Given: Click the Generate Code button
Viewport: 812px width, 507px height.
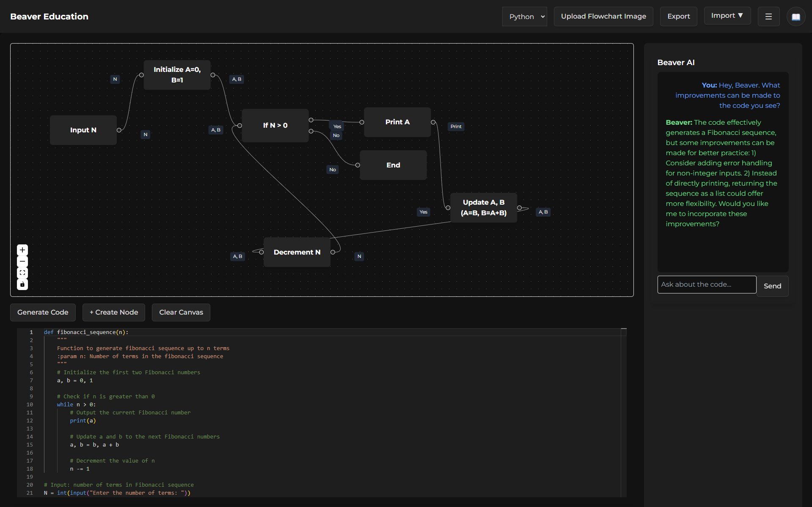Looking at the screenshot, I should coord(43,312).
